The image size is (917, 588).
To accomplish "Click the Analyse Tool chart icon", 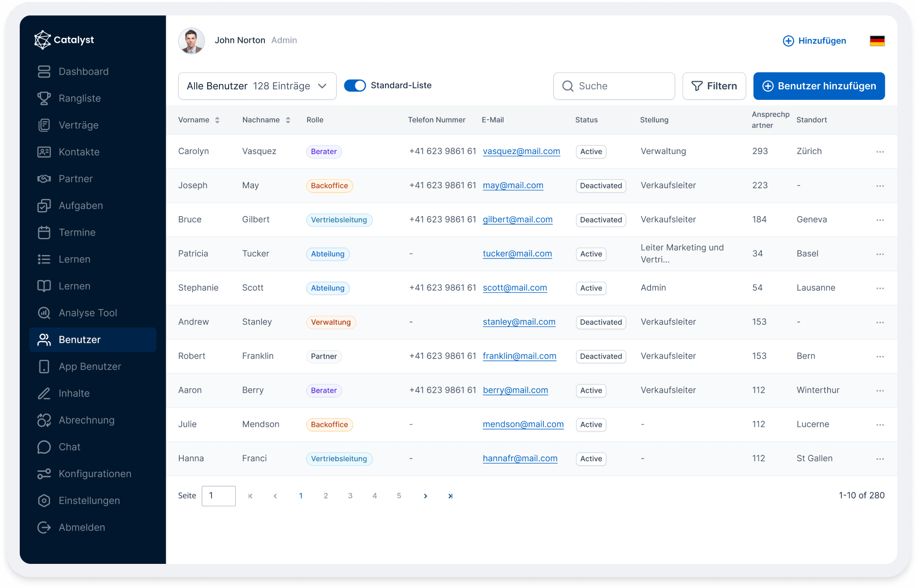I will (44, 313).
